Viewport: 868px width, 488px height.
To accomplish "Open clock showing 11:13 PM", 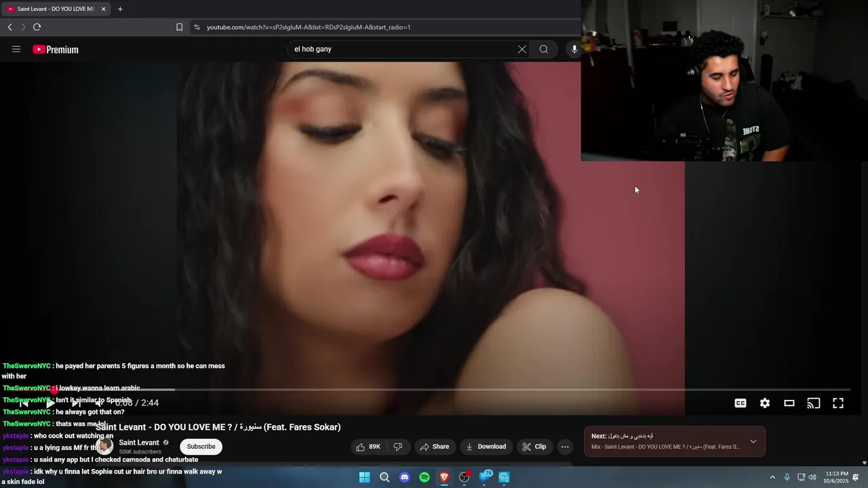I will point(836,477).
